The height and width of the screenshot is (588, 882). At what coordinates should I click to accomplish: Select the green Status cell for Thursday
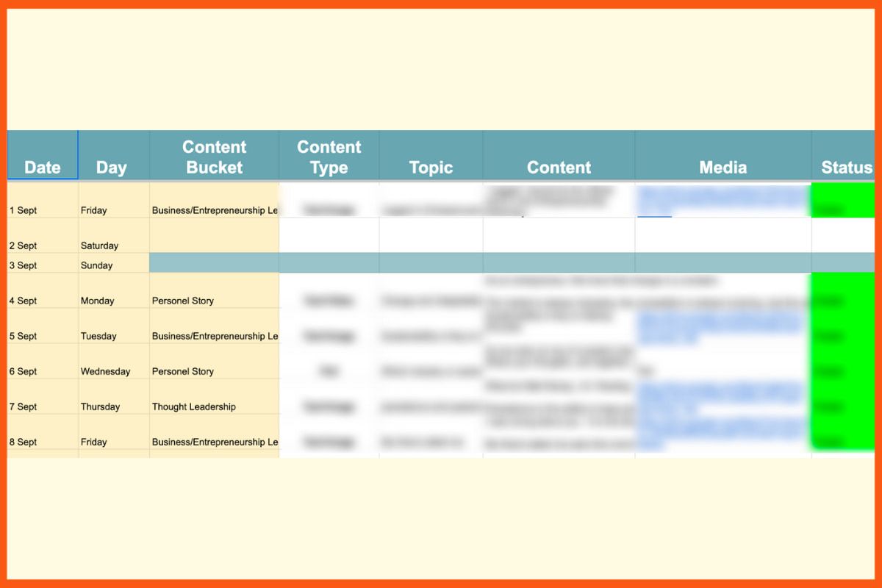tap(844, 396)
